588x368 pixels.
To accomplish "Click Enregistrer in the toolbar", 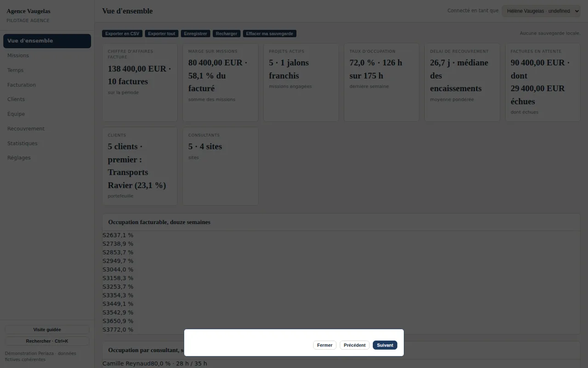I will point(195,34).
